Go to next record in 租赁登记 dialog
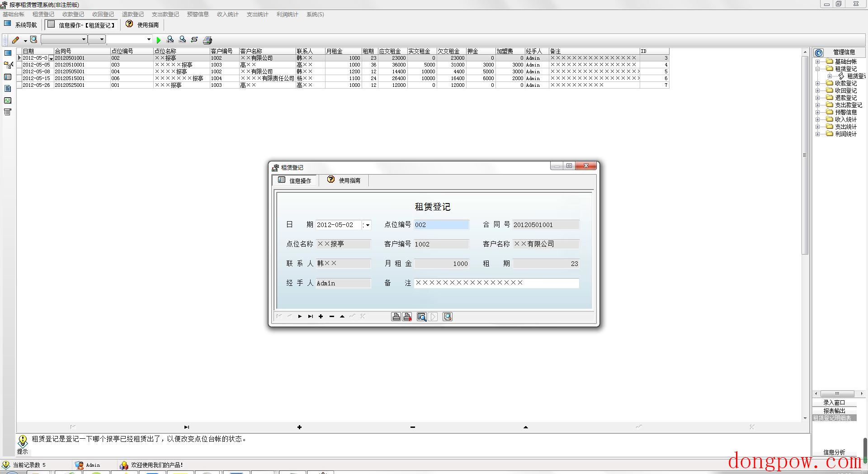 (x=300, y=317)
